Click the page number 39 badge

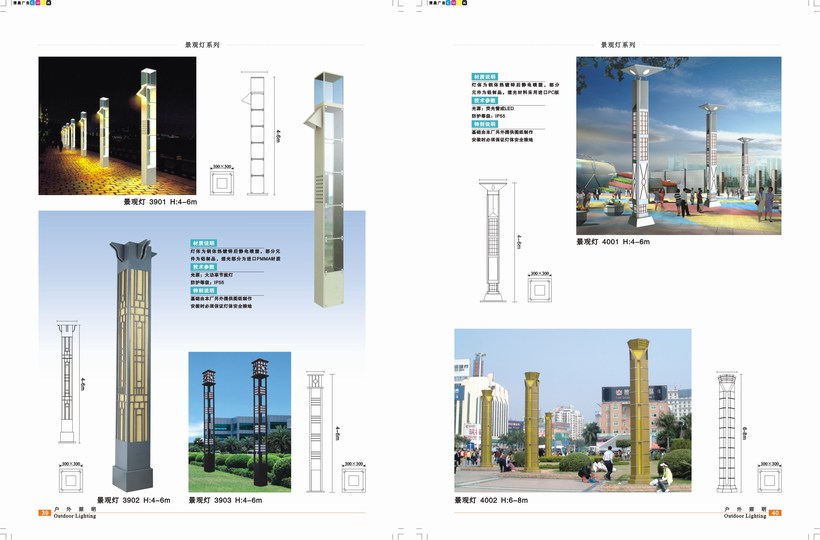44,512
